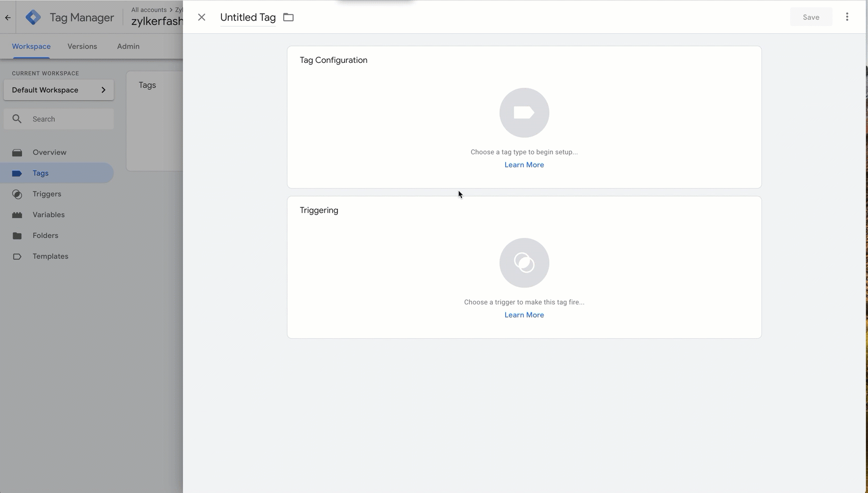Switch to the Admin tab
Screen dimensions: 868x493
coord(128,46)
